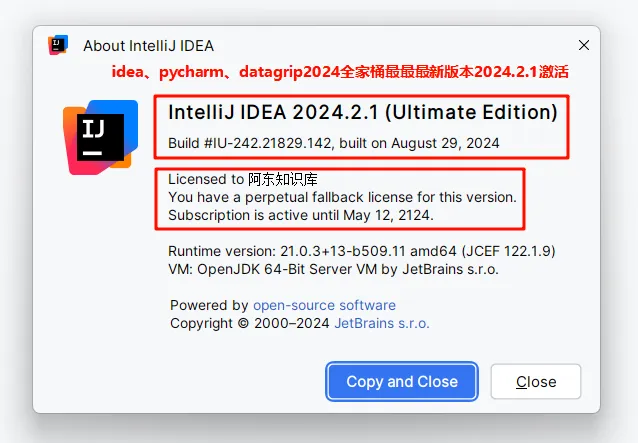This screenshot has height=443, width=638.
Task: Open the open-source software link
Action: 324,305
